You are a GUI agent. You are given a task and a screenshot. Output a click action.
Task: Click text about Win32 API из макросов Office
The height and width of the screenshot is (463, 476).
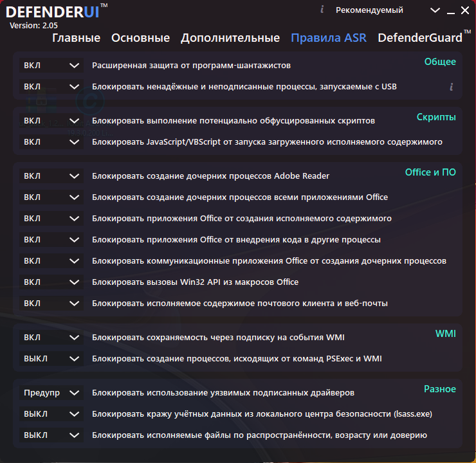[x=195, y=282]
